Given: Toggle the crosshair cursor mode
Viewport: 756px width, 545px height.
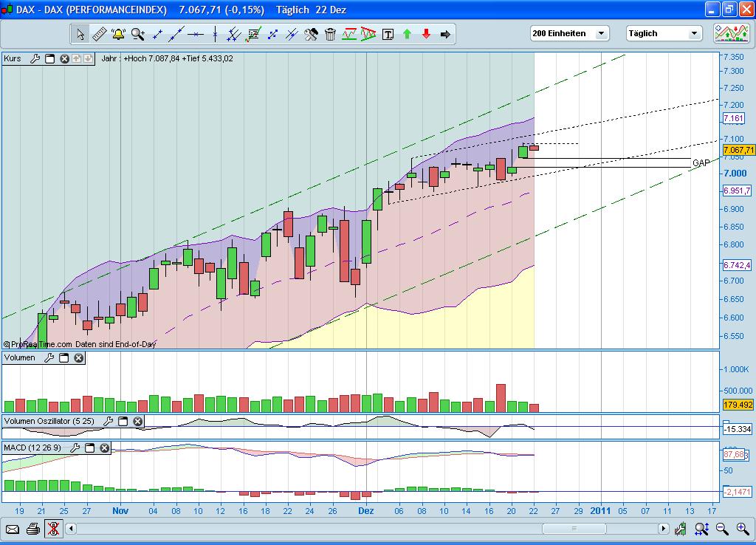Looking at the screenshot, I should coord(53,529).
